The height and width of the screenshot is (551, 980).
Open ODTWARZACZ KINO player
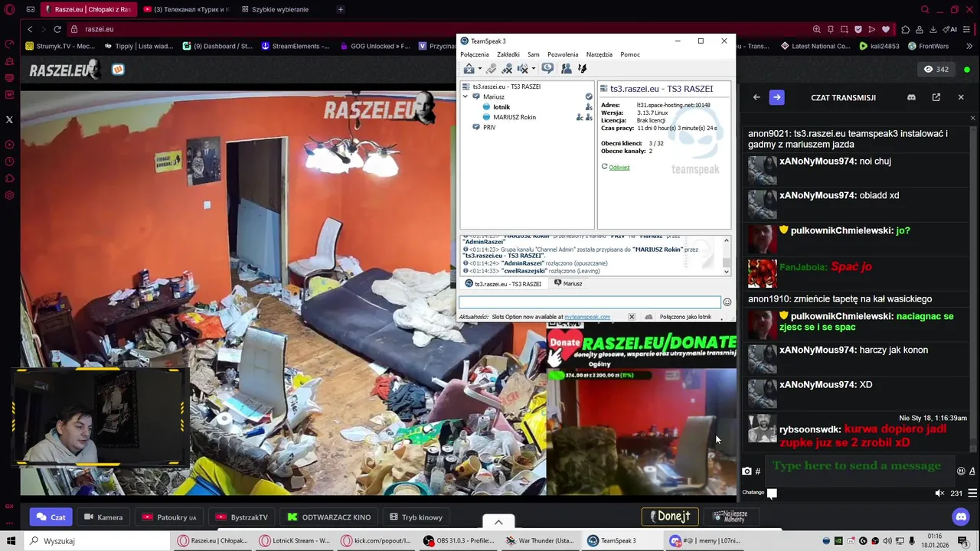pyautogui.click(x=328, y=517)
